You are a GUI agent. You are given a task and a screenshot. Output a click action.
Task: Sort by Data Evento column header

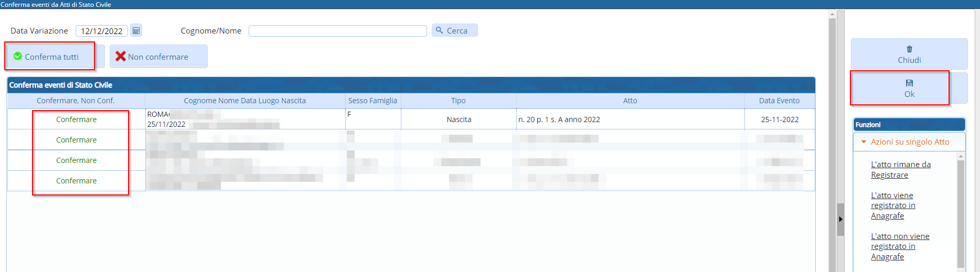tap(779, 101)
